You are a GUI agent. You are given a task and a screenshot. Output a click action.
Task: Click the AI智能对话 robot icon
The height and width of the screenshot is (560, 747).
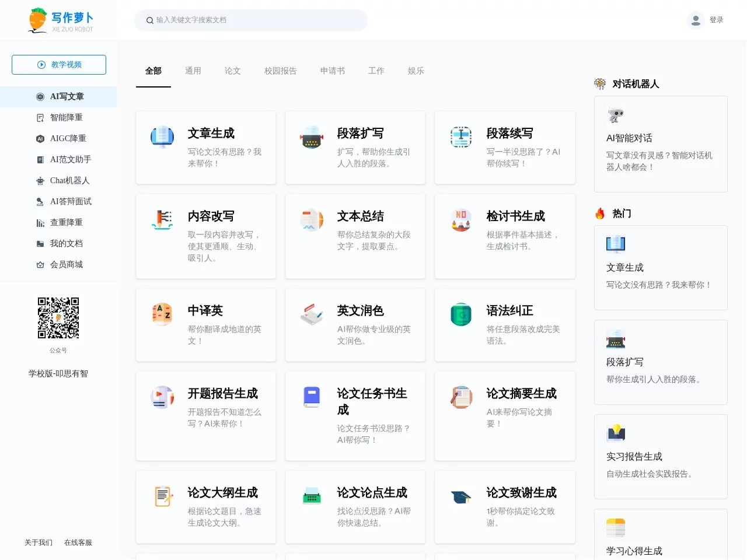615,115
